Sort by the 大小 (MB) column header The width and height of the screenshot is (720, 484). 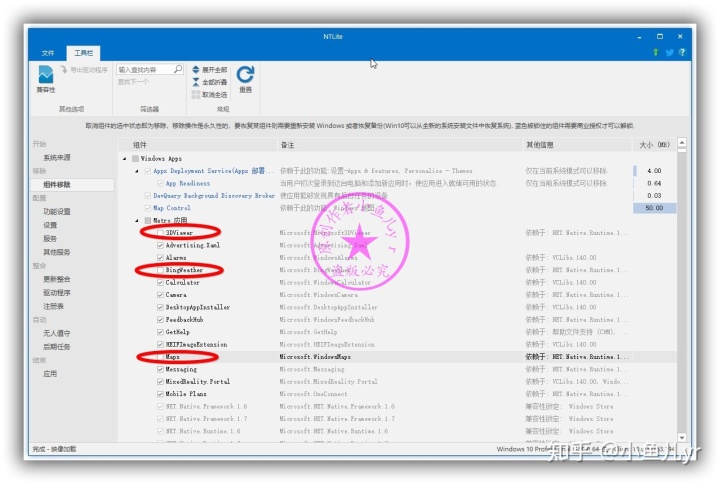(x=654, y=145)
